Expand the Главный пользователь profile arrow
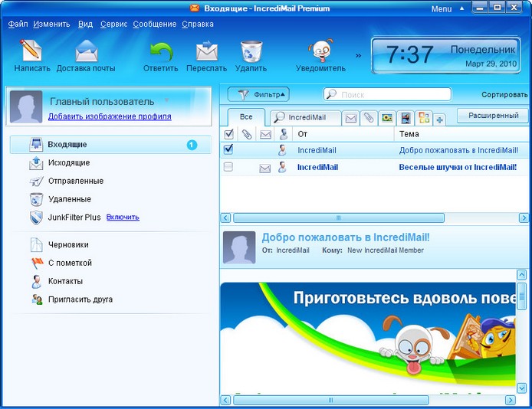 (x=166, y=100)
